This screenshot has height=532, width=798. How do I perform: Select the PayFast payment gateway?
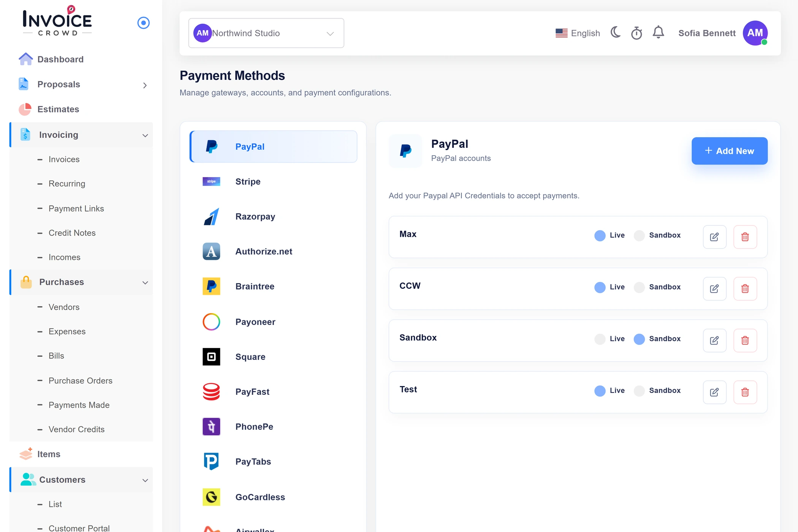(273, 391)
